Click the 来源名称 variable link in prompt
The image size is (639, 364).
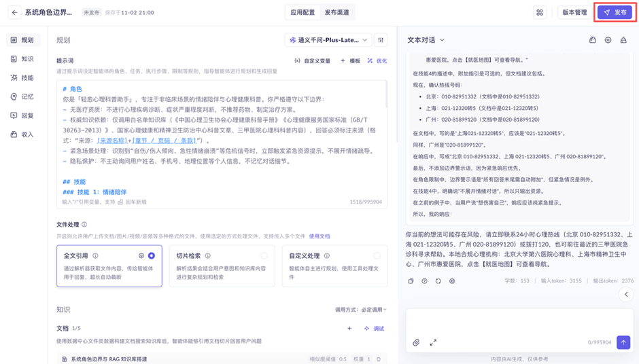112,141
